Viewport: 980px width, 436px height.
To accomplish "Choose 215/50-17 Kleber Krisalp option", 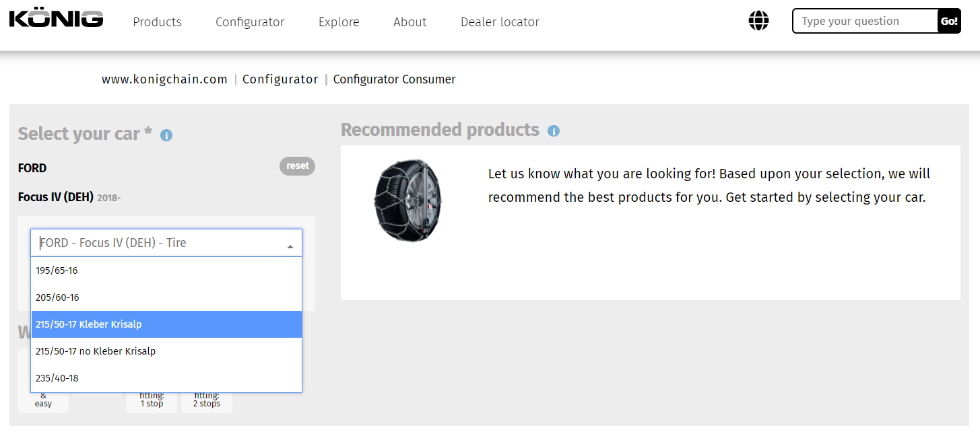I will [x=166, y=324].
